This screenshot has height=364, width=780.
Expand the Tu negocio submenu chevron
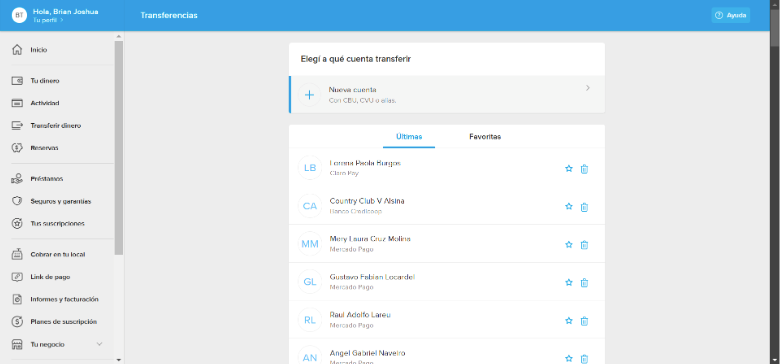tap(99, 344)
